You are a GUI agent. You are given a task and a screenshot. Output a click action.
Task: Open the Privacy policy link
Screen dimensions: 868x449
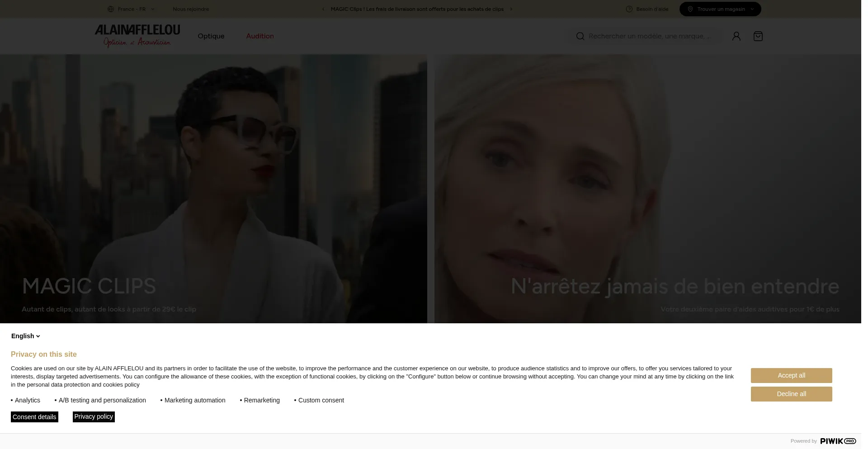click(x=94, y=416)
